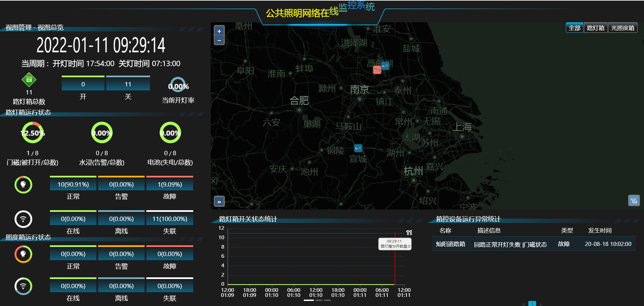Zoom in the map with plus button

click(219, 31)
